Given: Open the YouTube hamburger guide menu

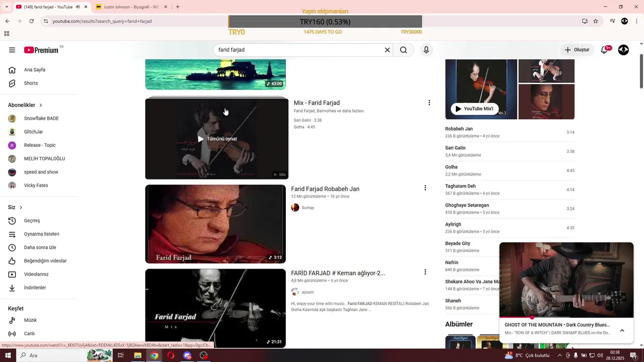Looking at the screenshot, I should 12,50.
